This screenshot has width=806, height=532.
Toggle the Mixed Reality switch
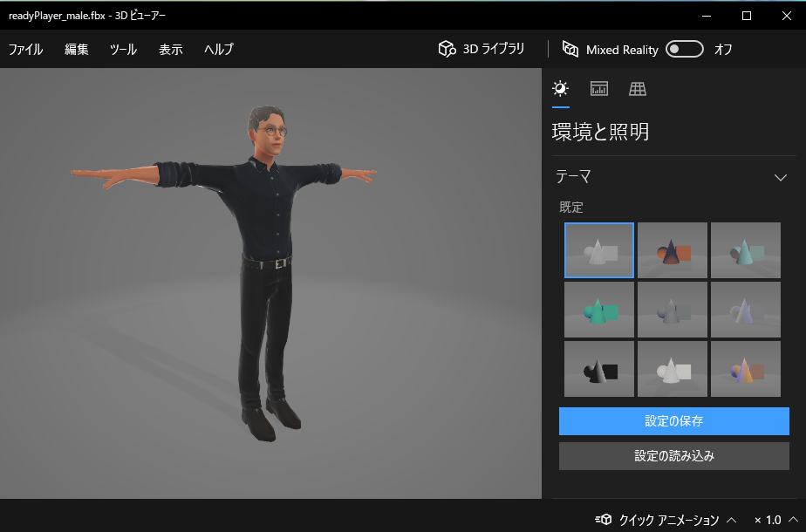684,50
